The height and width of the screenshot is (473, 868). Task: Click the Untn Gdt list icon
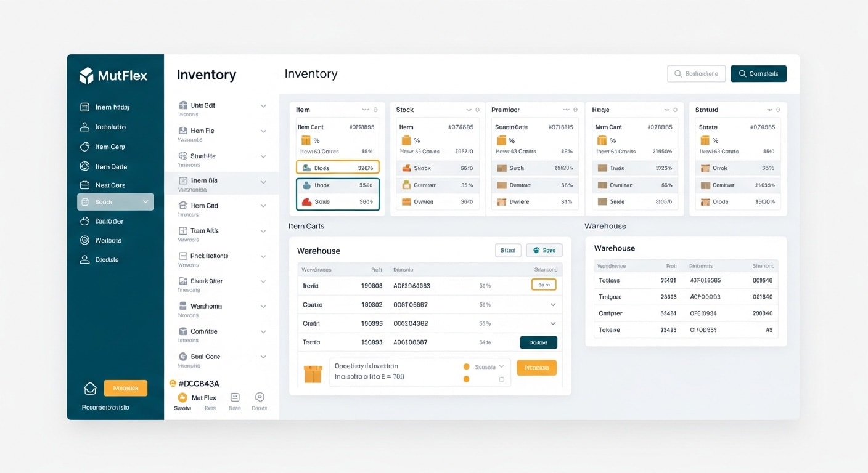click(x=183, y=105)
